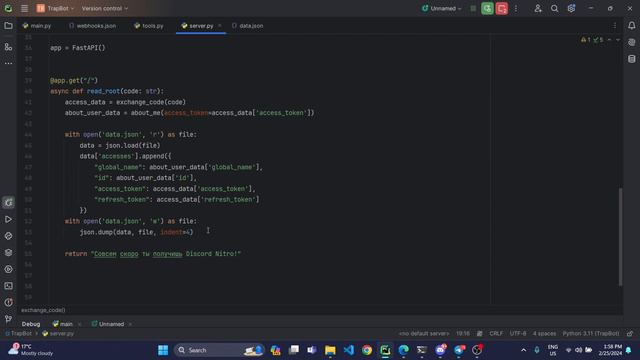Click the typo checks indicator showing 5
This screenshot has height=360, width=640.
(598, 40)
